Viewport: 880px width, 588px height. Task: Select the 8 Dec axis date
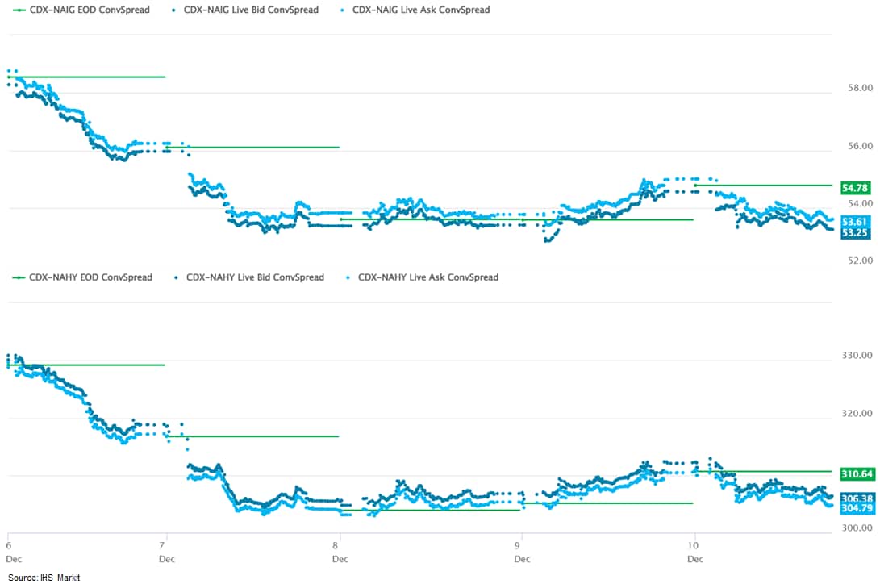340,540
